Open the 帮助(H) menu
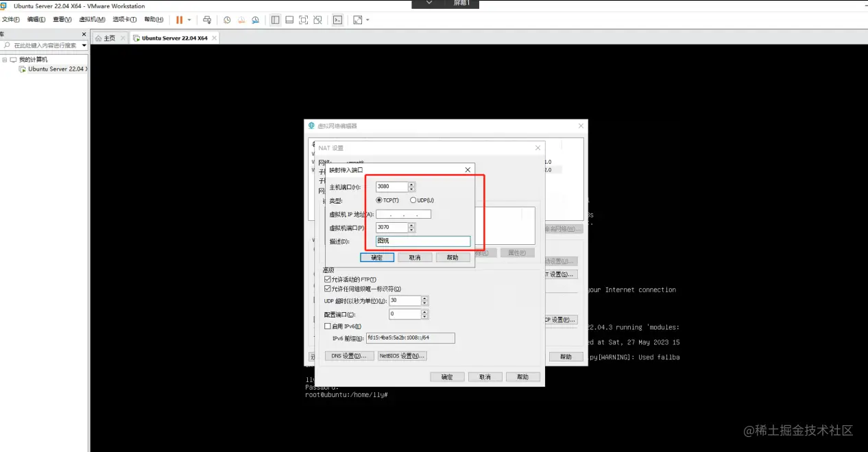 [154, 19]
